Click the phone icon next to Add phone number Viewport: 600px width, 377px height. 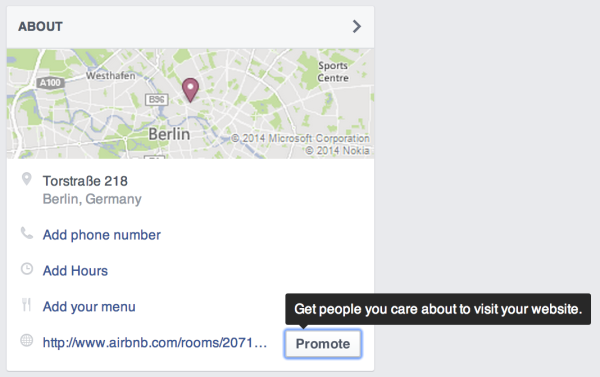tap(26, 233)
